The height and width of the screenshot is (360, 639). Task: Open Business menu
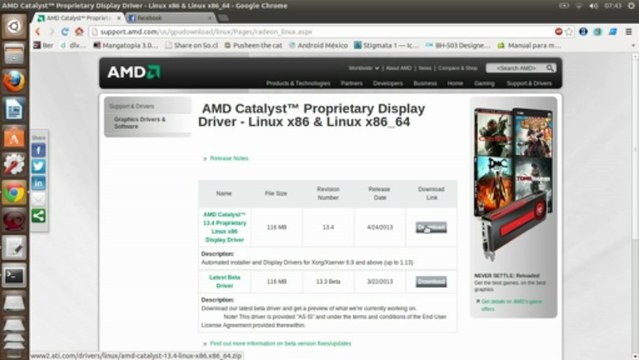[x=425, y=83]
